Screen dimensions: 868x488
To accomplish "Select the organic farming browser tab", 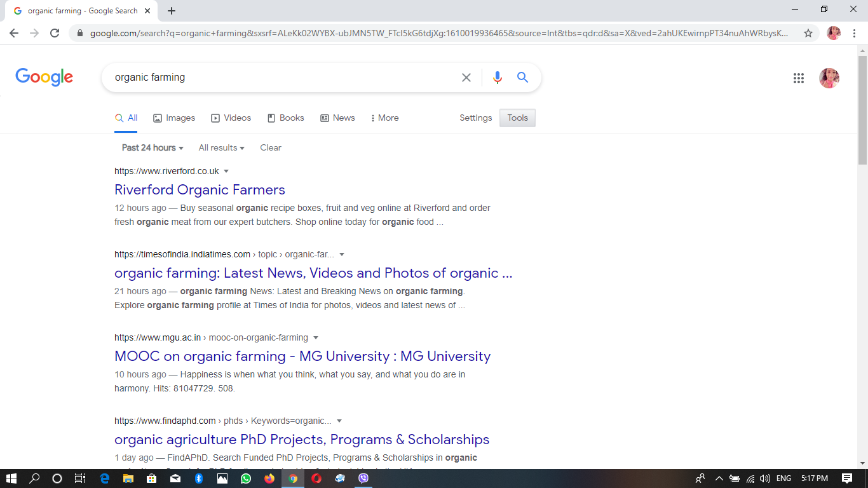I will 83,11.
